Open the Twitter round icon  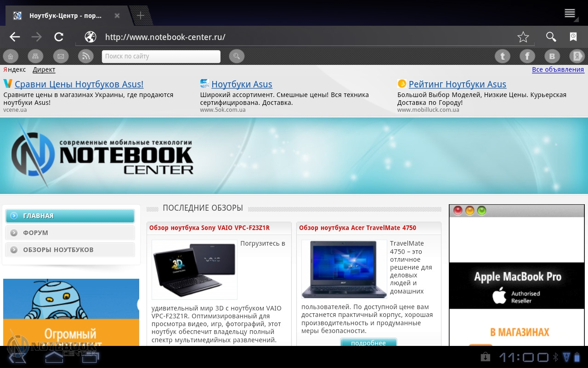click(x=503, y=56)
